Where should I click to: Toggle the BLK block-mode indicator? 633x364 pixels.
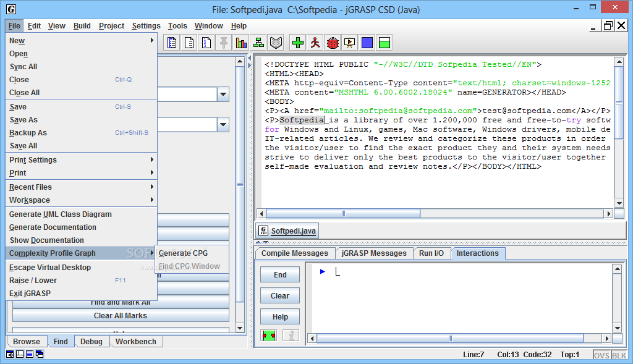pyautogui.click(x=619, y=355)
